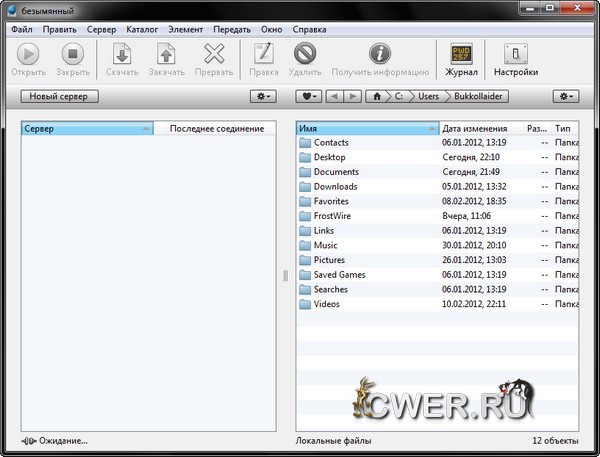Click the Закрыть (Close) stop icon
Viewport: 600px width, 457px height.
(72, 55)
